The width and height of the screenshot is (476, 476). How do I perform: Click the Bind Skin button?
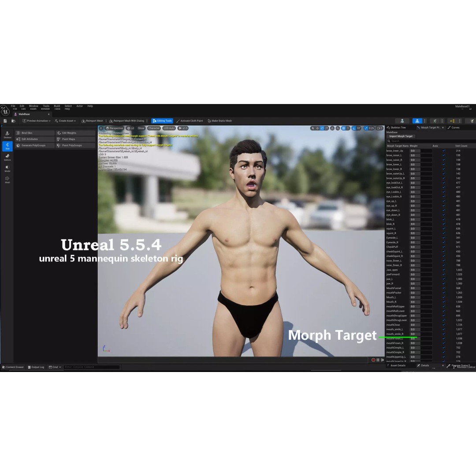click(35, 133)
